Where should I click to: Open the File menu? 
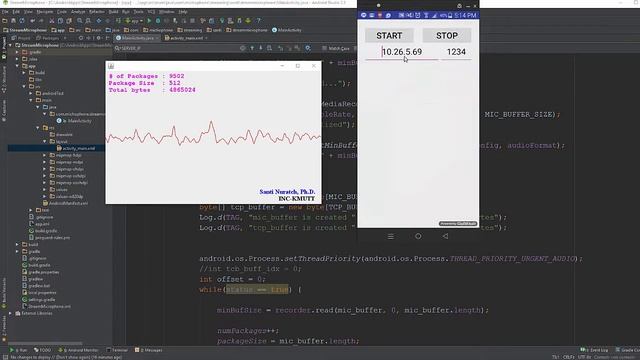(x=5, y=12)
